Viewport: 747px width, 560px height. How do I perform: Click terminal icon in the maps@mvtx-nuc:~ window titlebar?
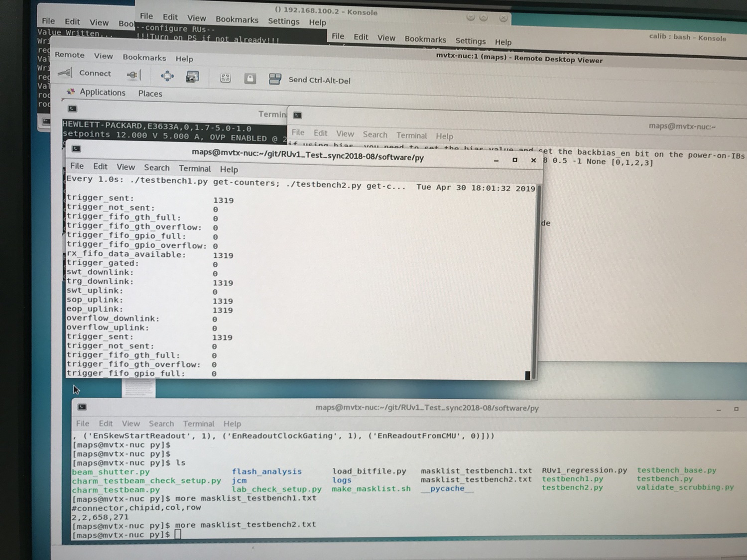(298, 115)
